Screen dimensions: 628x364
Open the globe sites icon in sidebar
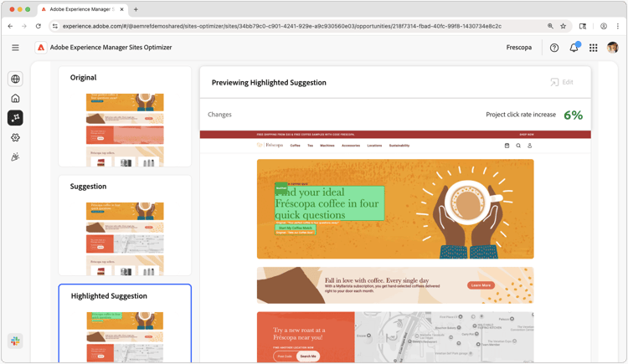[x=15, y=79]
